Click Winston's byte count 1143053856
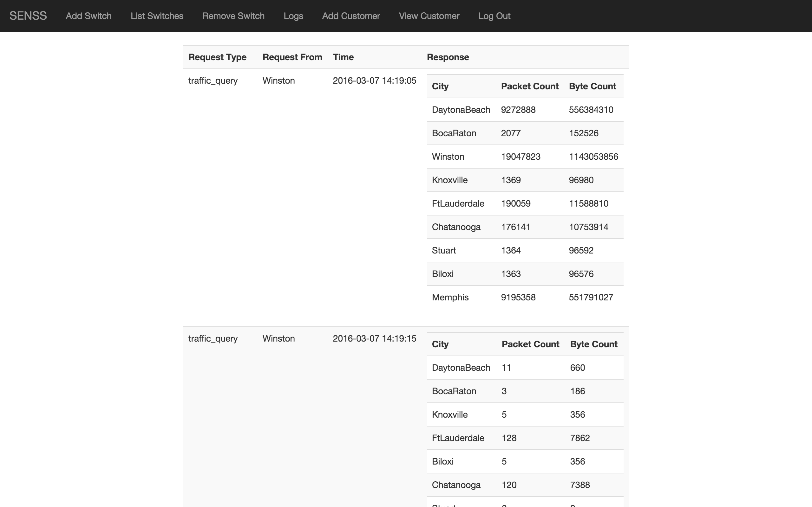The width and height of the screenshot is (812, 507). (593, 157)
